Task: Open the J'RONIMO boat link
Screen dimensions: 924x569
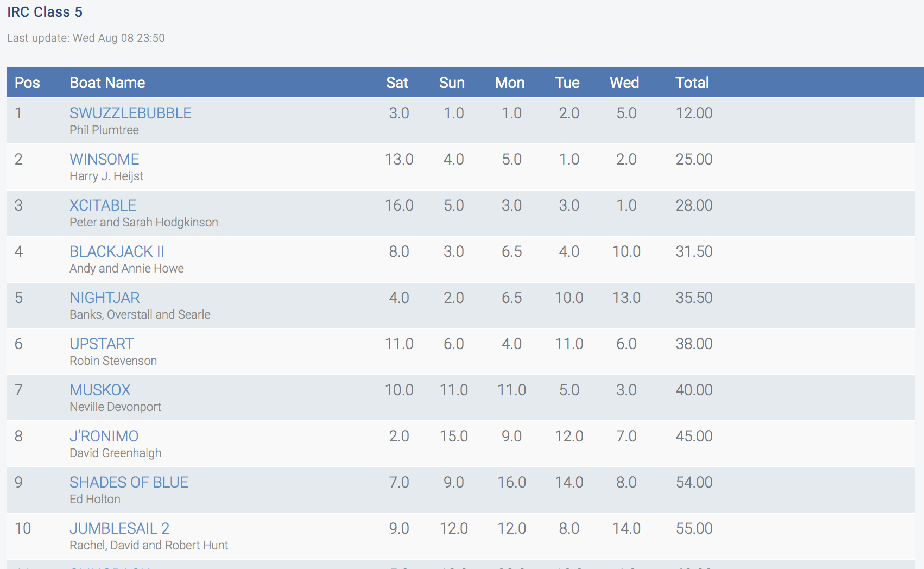Action: [x=104, y=436]
